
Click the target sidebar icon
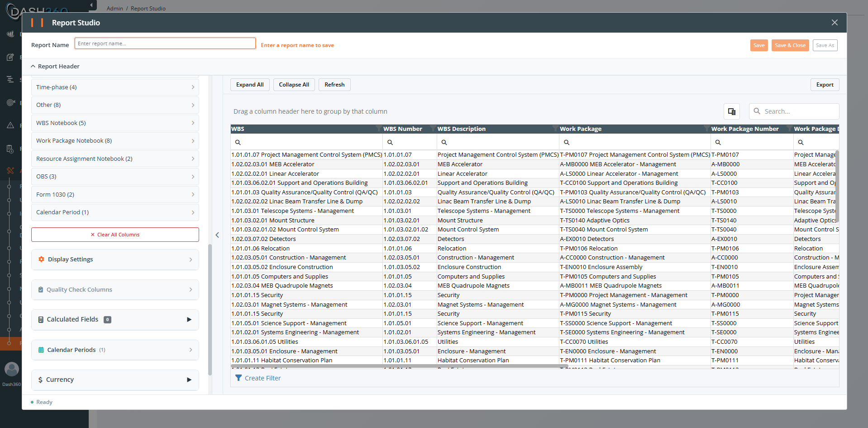(x=10, y=102)
